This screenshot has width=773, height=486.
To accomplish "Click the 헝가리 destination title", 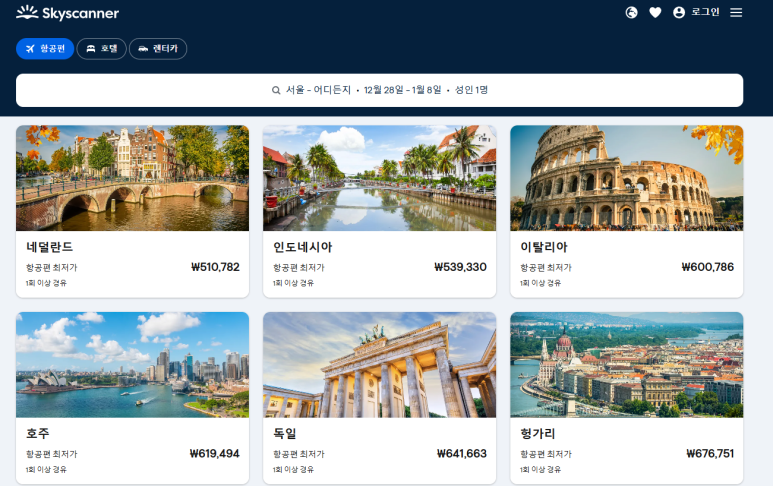I will pyautogui.click(x=538, y=433).
